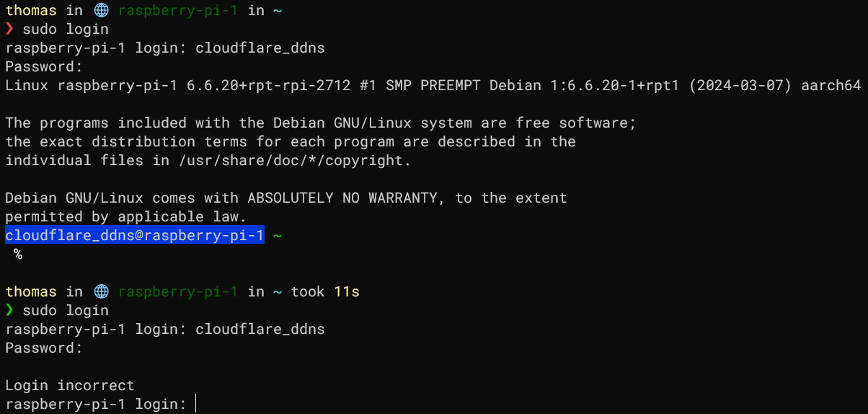Image resolution: width=868 pixels, height=414 pixels.
Task: Click the Password: prompt above the Linux kernel line
Action: [x=44, y=67]
